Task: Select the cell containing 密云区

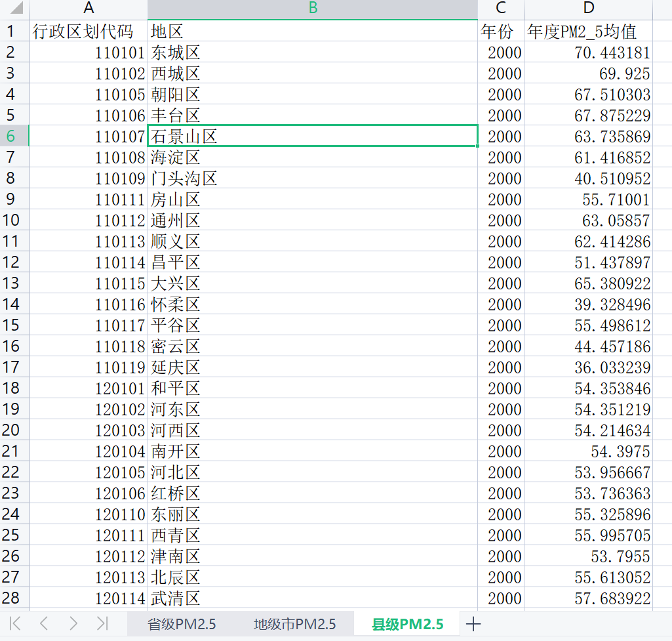Action: [x=313, y=346]
